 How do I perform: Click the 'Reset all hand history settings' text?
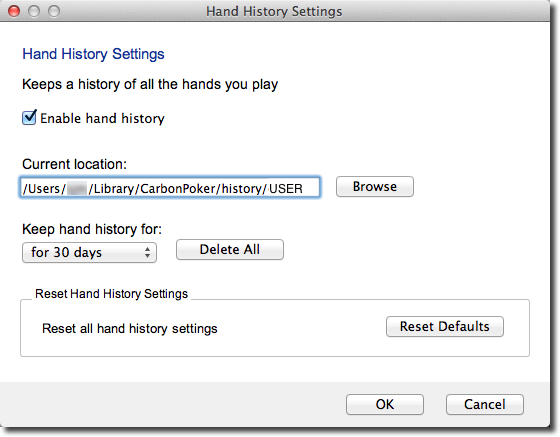(x=130, y=328)
